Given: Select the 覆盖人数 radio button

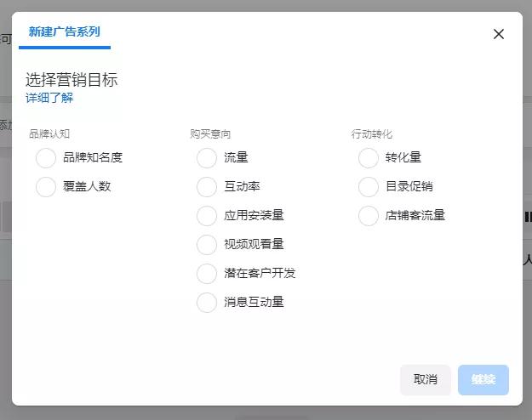Looking at the screenshot, I should 46,187.
